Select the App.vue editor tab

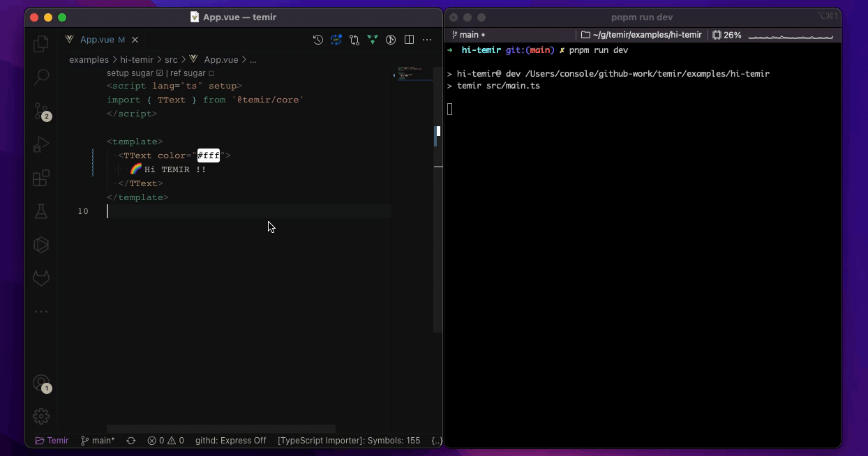point(102,40)
